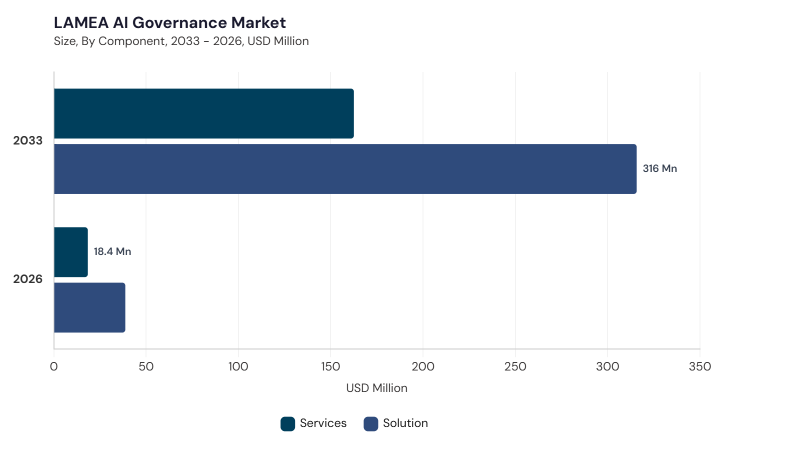Select the 2033 Services bar
800x450 pixels.
(x=204, y=113)
